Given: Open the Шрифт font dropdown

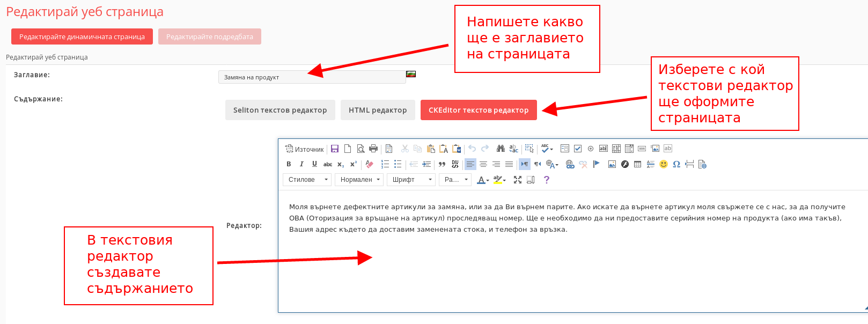Looking at the screenshot, I should (x=411, y=180).
